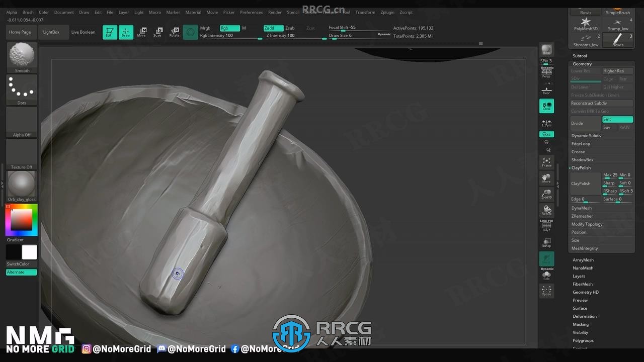Select the black main color swatch
Viewport: 644px width, 362px height.
14,252
